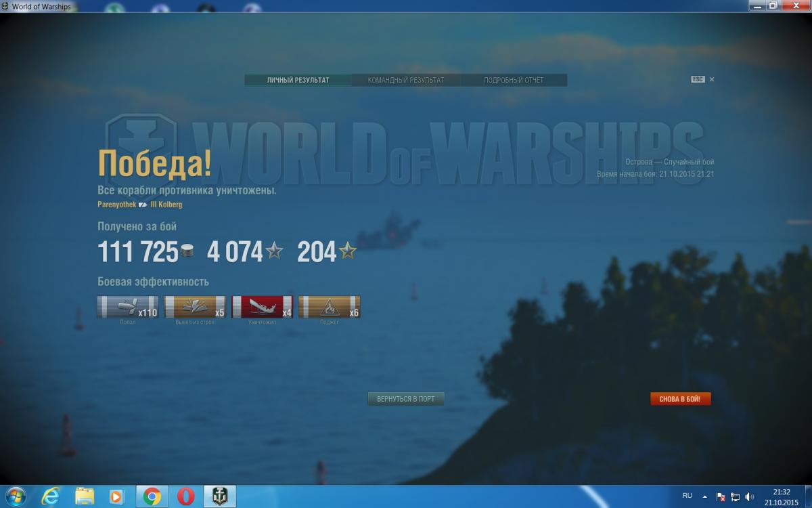Click the Боевая эффективность heading

154,282
